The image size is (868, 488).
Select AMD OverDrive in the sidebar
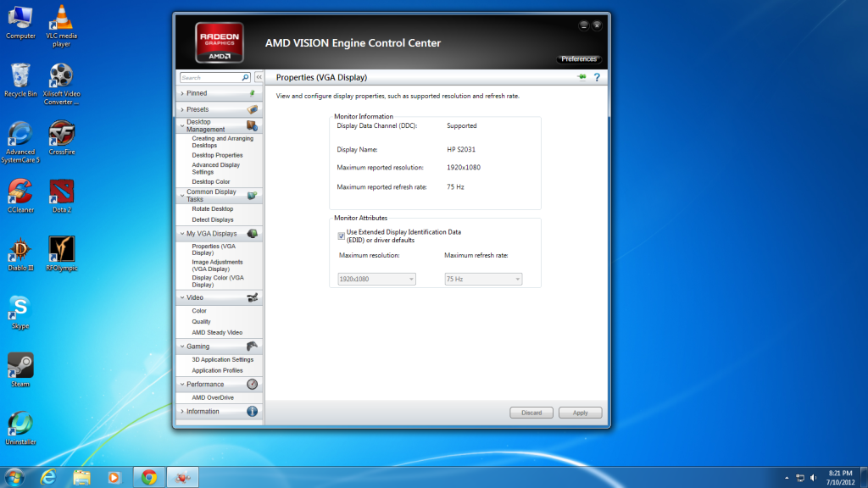(x=213, y=397)
